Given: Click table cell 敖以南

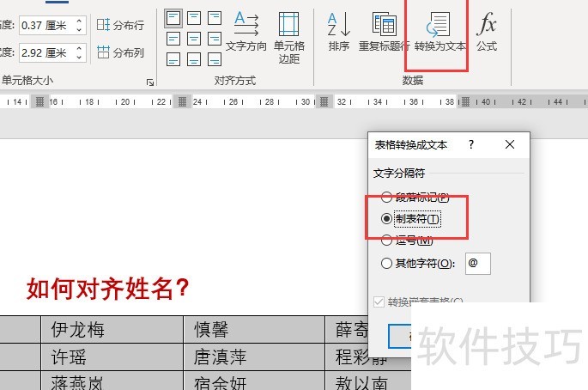Looking at the screenshot, I should [368, 381].
